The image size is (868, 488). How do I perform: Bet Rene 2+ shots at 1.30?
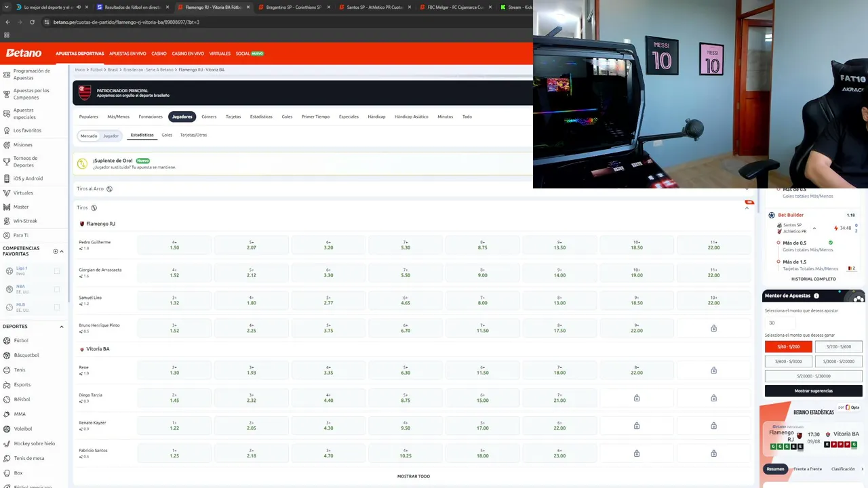click(174, 370)
